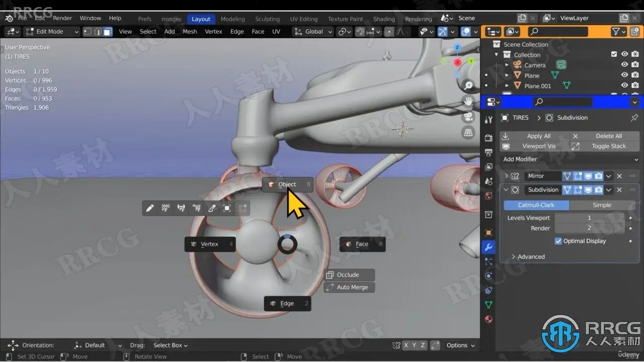The height and width of the screenshot is (362, 644).
Task: Switch perspective/orthographic grid gizmo
Action: 468,133
